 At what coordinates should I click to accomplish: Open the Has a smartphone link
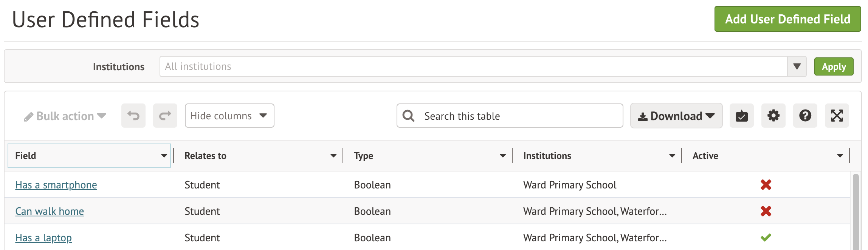click(x=56, y=185)
